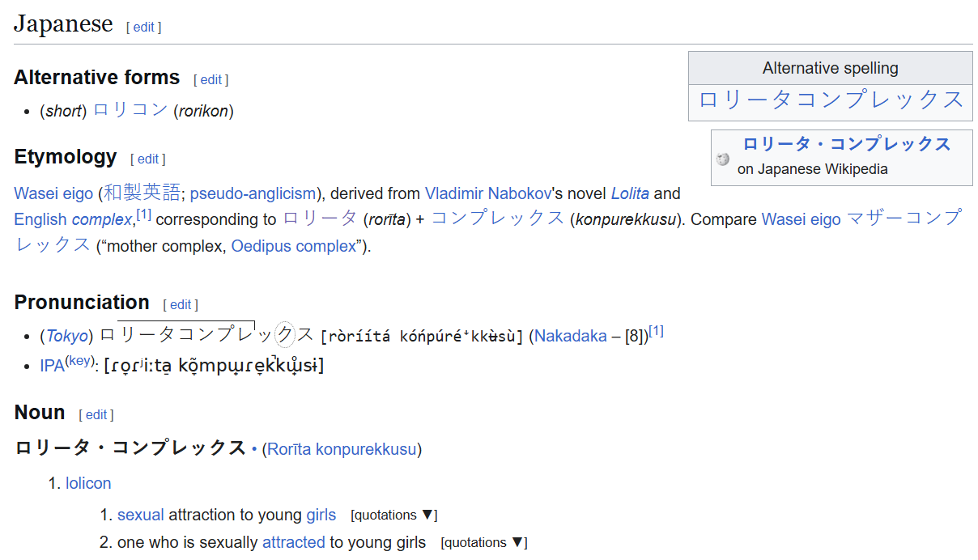Open the sexual link in definition
The width and height of the screenshot is (978, 560).
[141, 515]
